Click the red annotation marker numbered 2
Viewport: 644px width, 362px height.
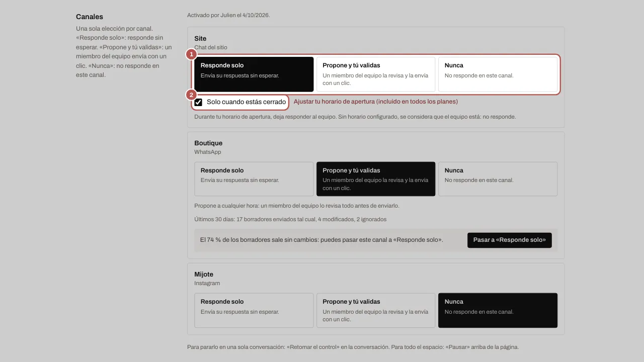click(x=191, y=95)
